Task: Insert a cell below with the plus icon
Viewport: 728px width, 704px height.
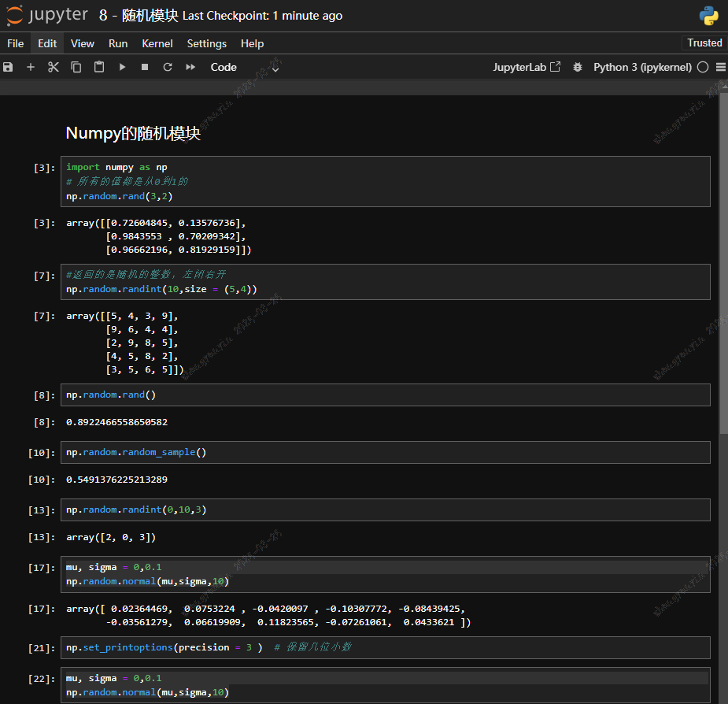Action: pyautogui.click(x=31, y=68)
